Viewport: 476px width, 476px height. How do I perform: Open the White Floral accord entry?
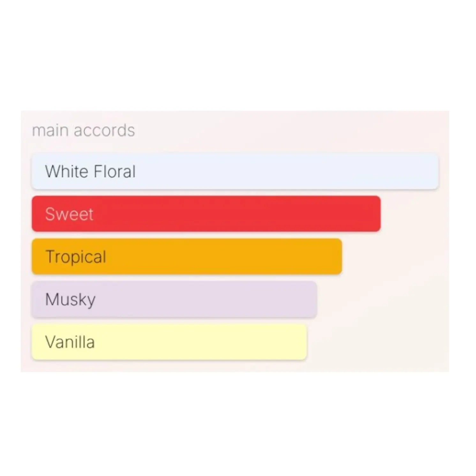point(235,171)
